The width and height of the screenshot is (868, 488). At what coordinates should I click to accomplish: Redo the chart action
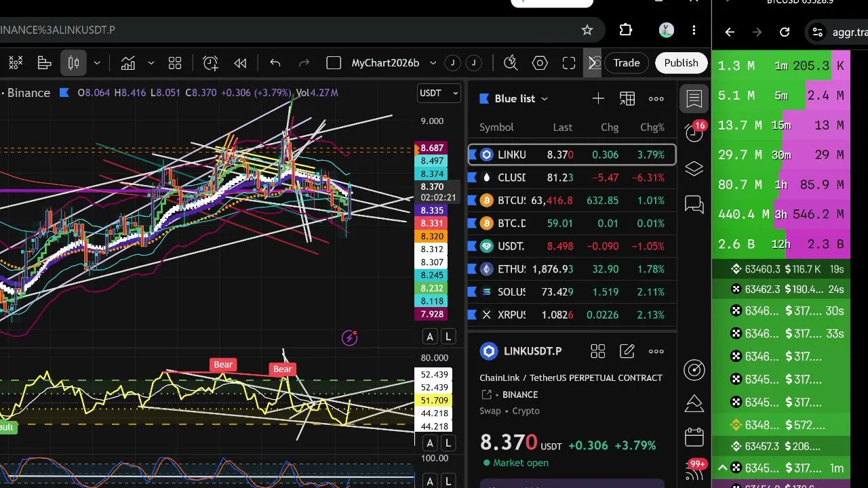tap(304, 63)
